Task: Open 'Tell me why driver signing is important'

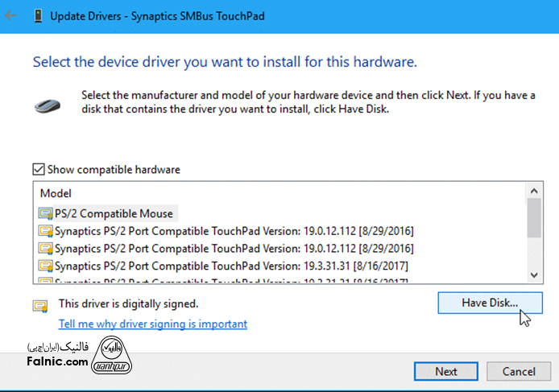Action: (x=153, y=324)
